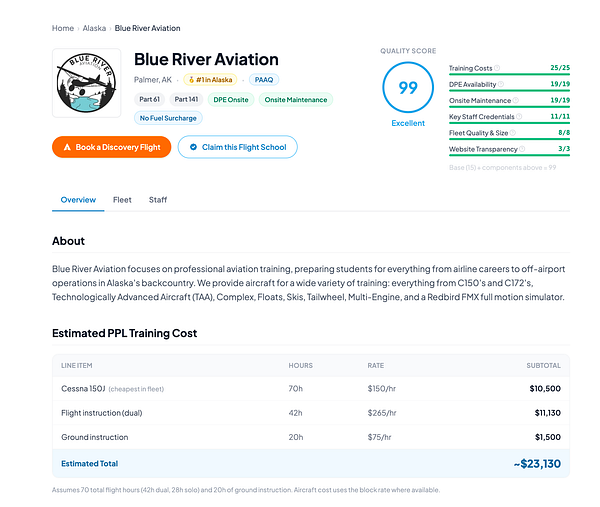
Task: Click the Ground instruction row label
Action: pyautogui.click(x=95, y=437)
